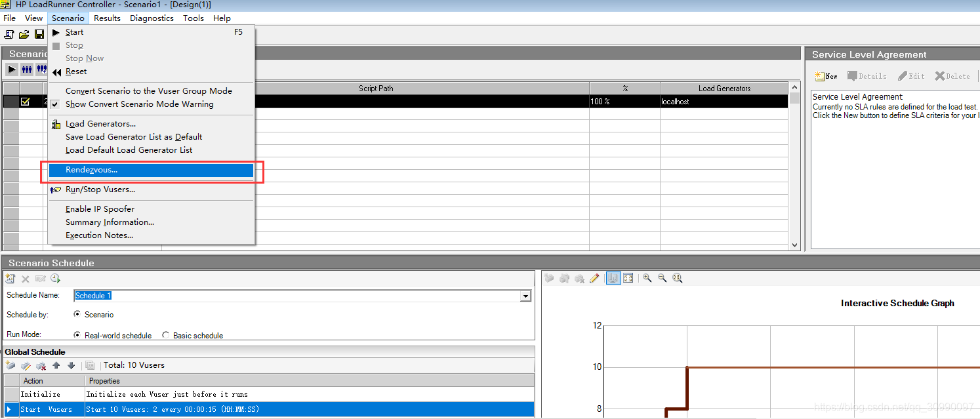Click the localhost load generator cell
Image resolution: width=980 pixels, height=419 pixels.
coord(724,102)
